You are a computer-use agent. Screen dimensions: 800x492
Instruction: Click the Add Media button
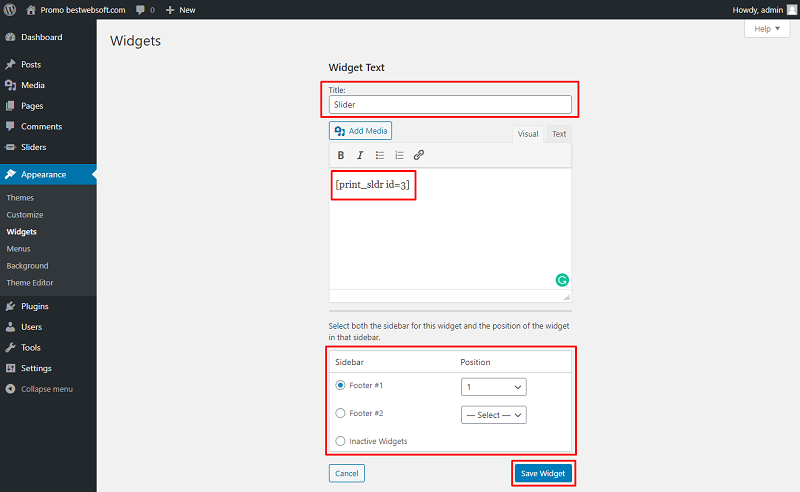(360, 131)
